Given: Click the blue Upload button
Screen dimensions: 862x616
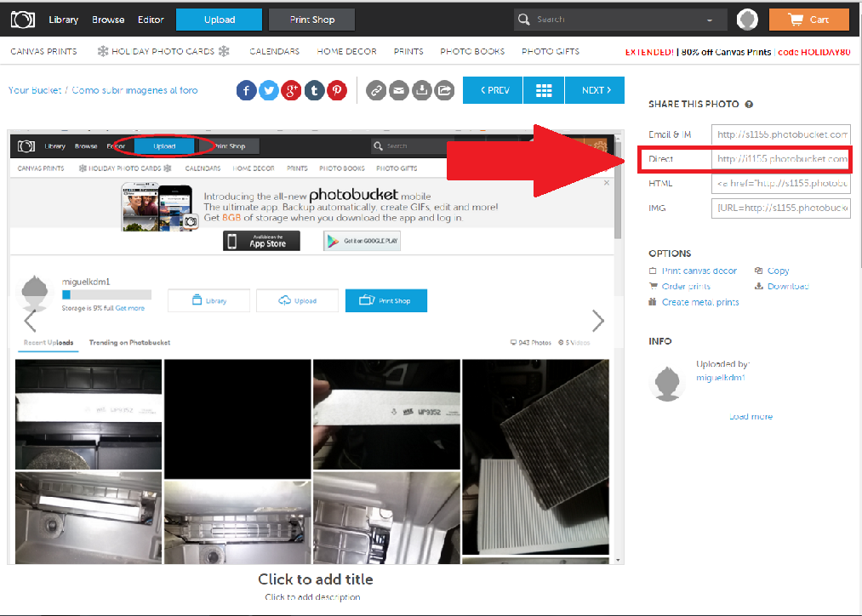Looking at the screenshot, I should coord(220,20).
